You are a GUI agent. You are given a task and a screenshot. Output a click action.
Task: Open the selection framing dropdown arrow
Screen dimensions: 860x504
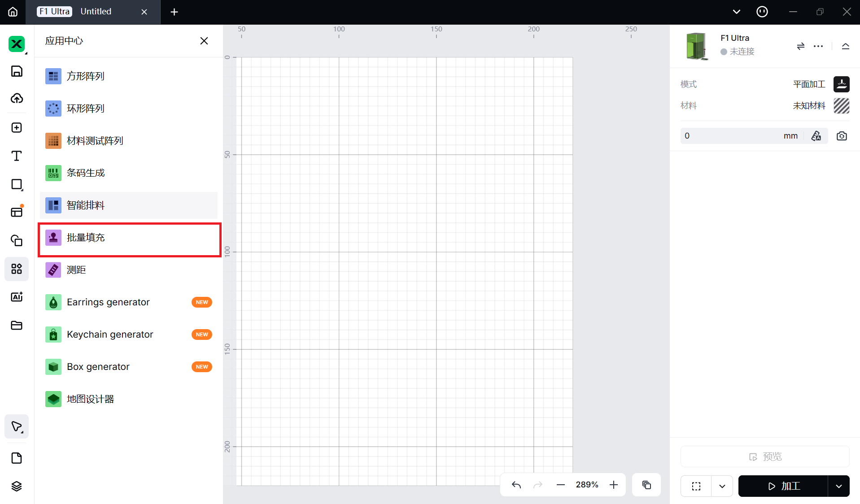click(x=722, y=486)
